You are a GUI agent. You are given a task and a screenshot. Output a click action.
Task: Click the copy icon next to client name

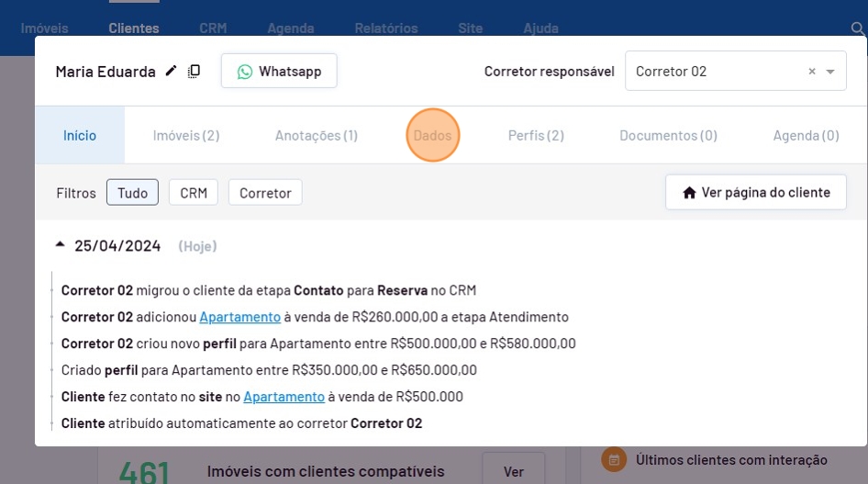(194, 72)
